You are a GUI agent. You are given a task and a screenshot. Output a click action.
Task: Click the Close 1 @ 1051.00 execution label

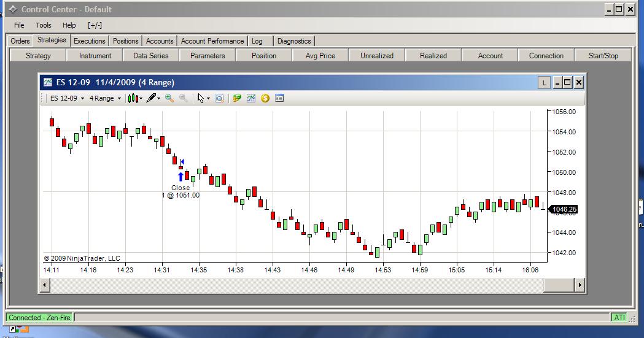pos(180,191)
